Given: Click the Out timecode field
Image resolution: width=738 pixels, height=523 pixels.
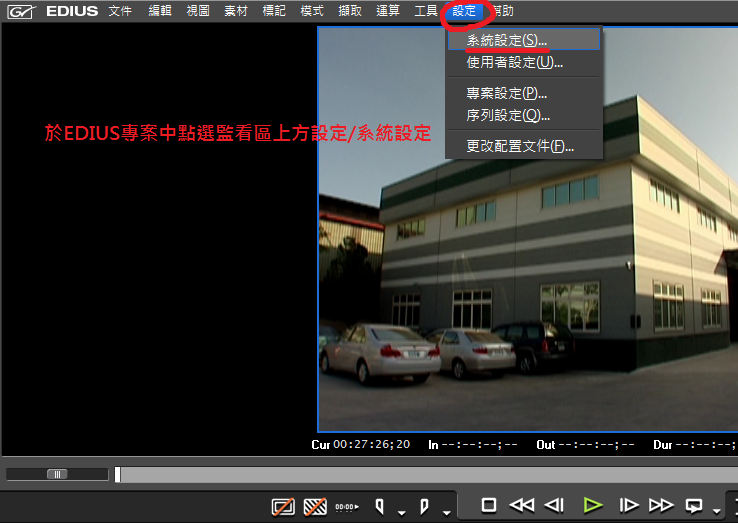Looking at the screenshot, I should (x=596, y=444).
